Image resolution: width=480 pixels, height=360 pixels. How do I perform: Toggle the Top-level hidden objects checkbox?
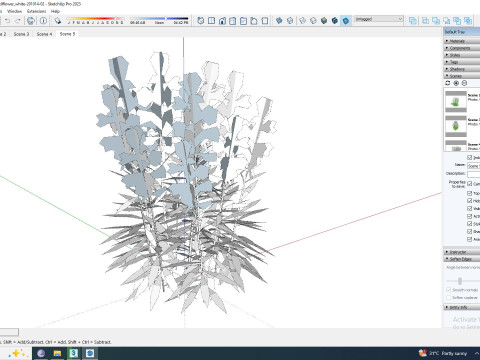pos(470,193)
